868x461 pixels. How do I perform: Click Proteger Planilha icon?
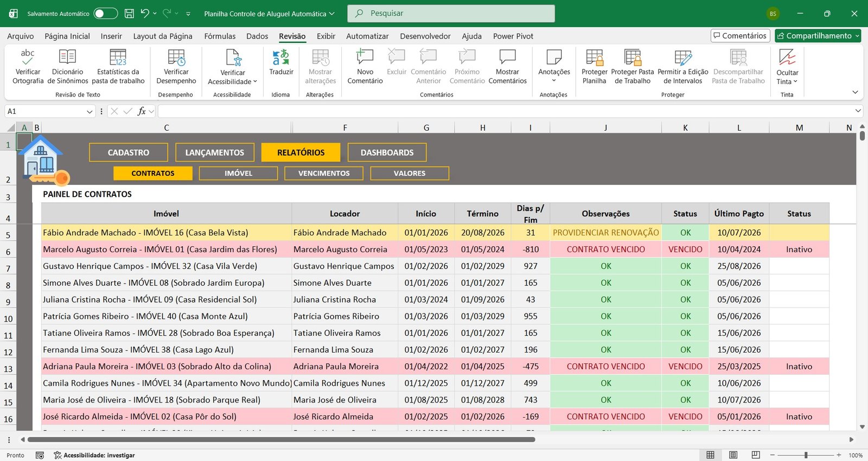595,57
